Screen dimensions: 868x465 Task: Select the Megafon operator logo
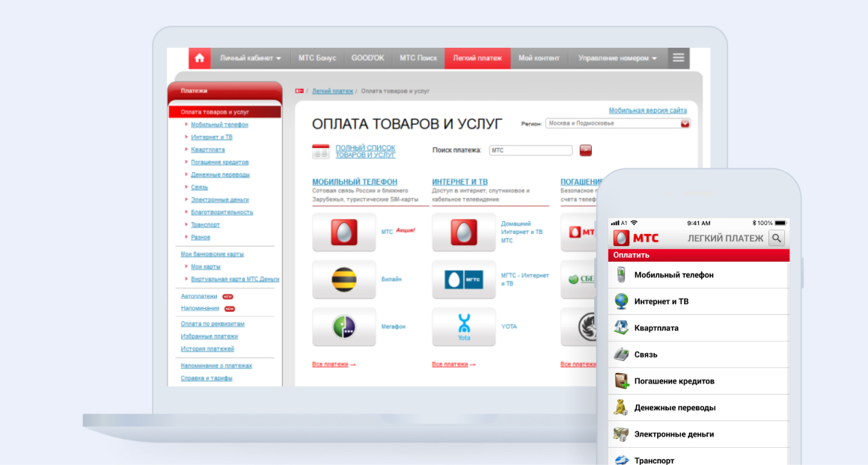tap(343, 327)
